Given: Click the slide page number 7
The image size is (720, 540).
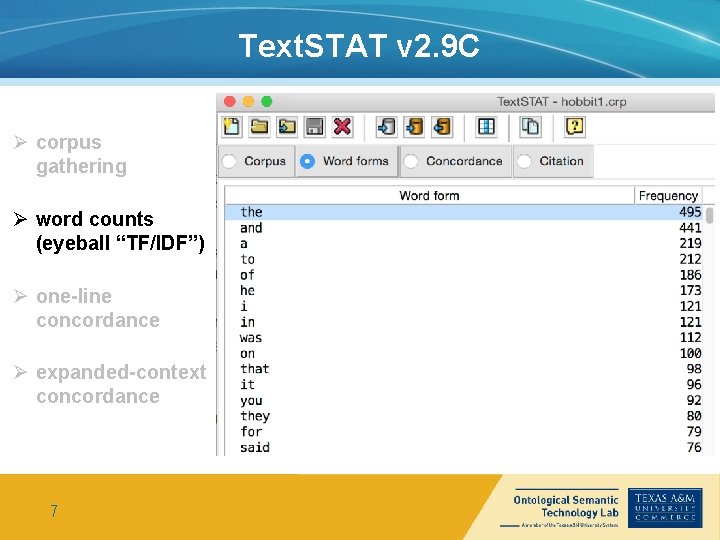Looking at the screenshot, I should [54, 511].
